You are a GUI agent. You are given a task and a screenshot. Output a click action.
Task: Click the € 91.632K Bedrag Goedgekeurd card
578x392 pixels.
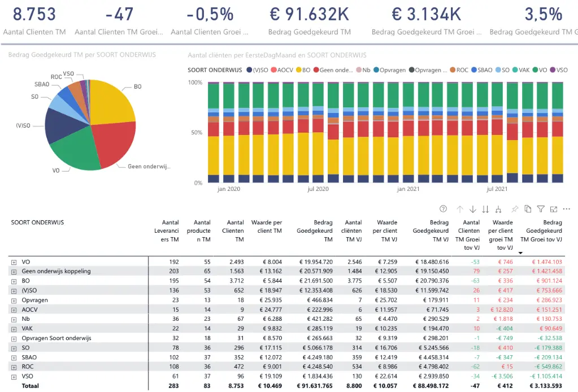click(x=309, y=21)
